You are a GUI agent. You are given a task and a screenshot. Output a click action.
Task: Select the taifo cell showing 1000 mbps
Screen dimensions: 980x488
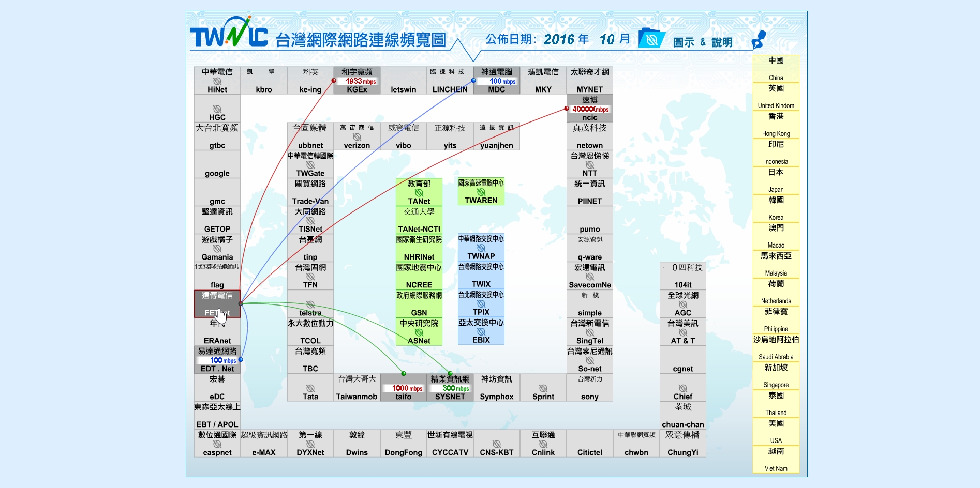click(404, 388)
